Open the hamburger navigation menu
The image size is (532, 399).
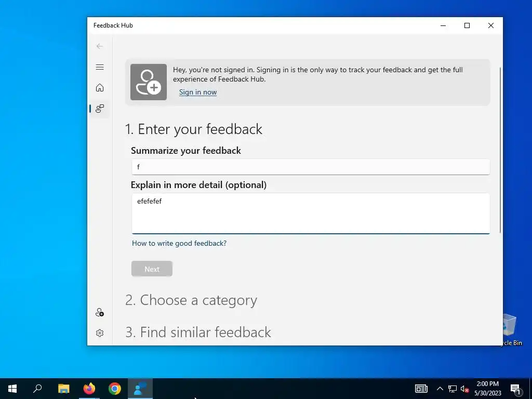point(99,67)
